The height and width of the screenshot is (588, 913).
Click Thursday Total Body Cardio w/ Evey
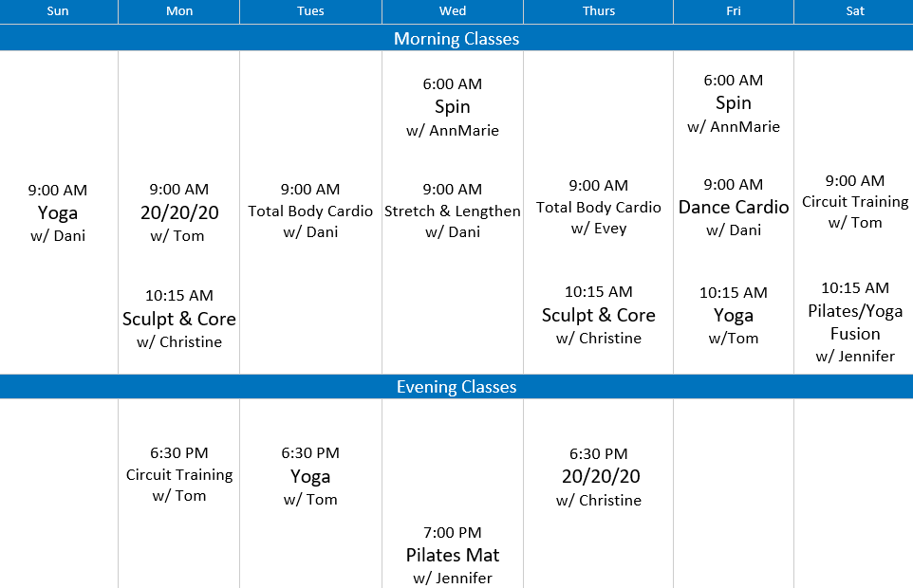pos(599,207)
